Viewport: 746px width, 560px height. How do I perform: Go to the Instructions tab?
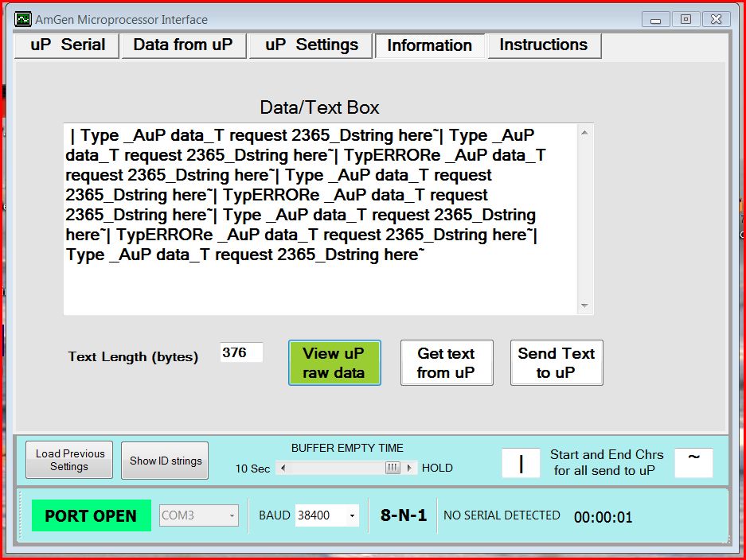[x=544, y=45]
